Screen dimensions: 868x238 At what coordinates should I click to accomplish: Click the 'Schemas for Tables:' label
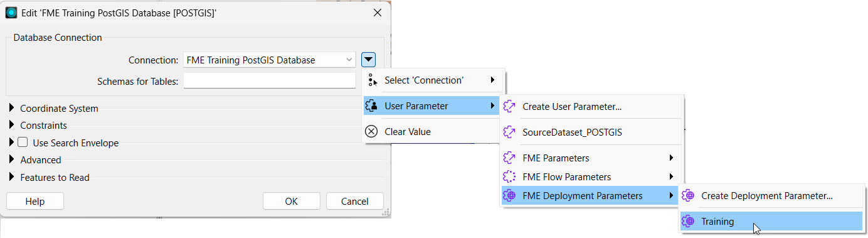click(138, 81)
